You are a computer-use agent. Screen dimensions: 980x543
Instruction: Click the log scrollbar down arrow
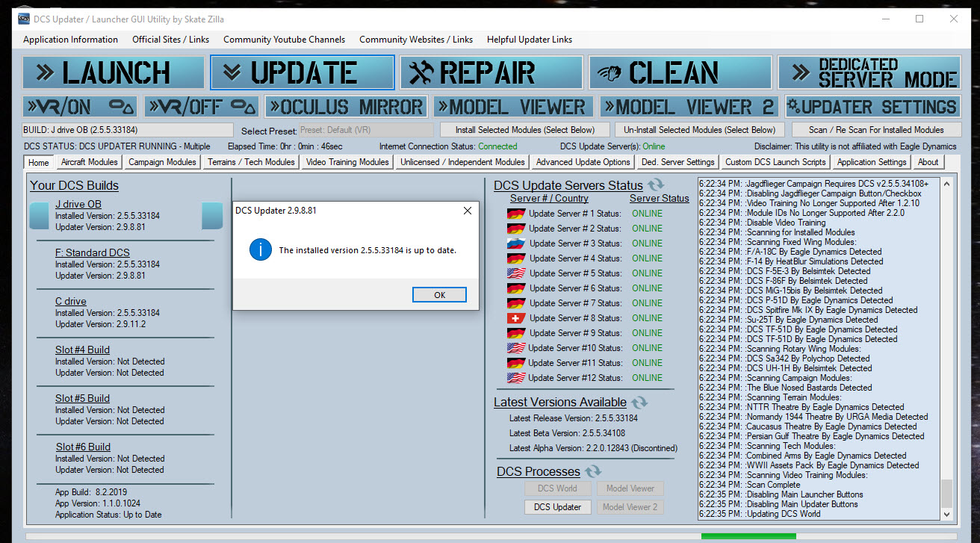pos(946,514)
